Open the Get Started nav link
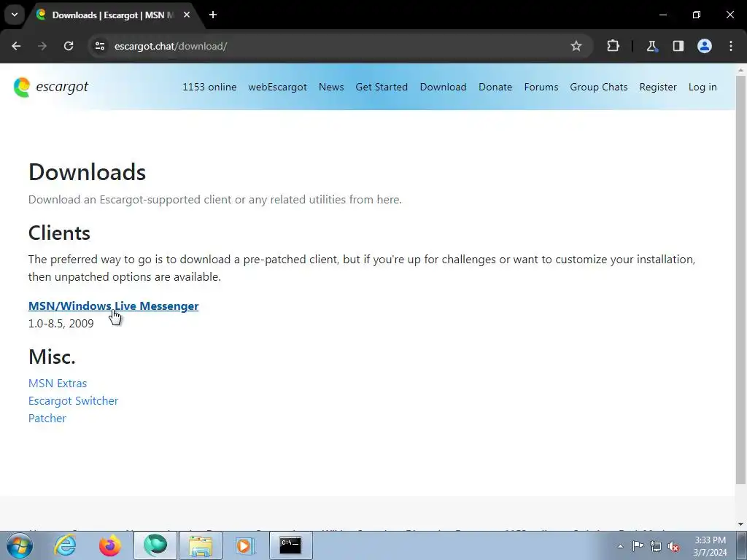Viewport: 747px width, 560px height. click(x=382, y=87)
